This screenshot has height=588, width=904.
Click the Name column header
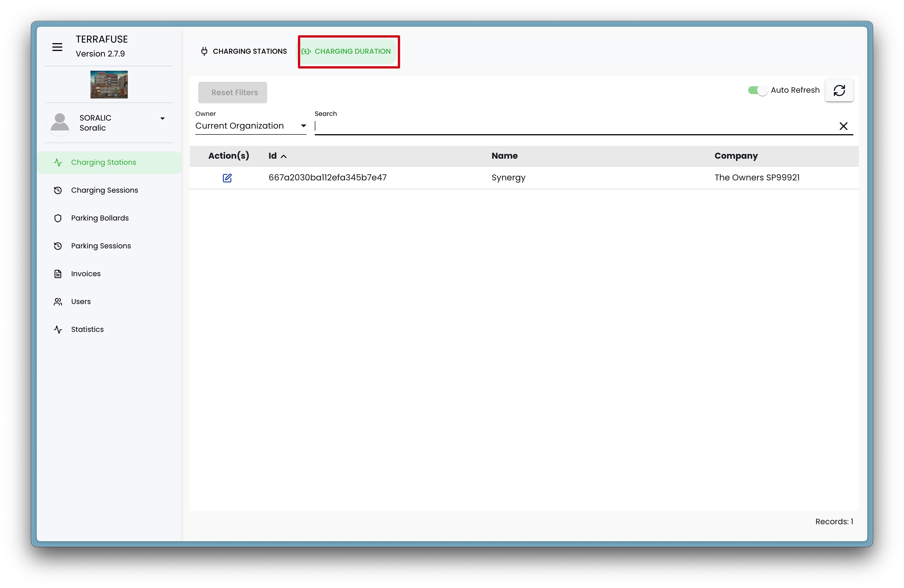click(x=504, y=156)
